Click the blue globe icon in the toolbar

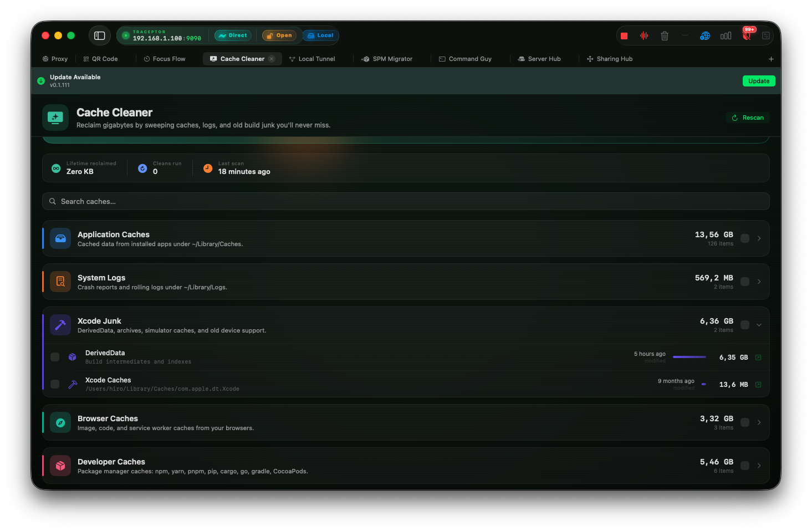click(x=705, y=36)
